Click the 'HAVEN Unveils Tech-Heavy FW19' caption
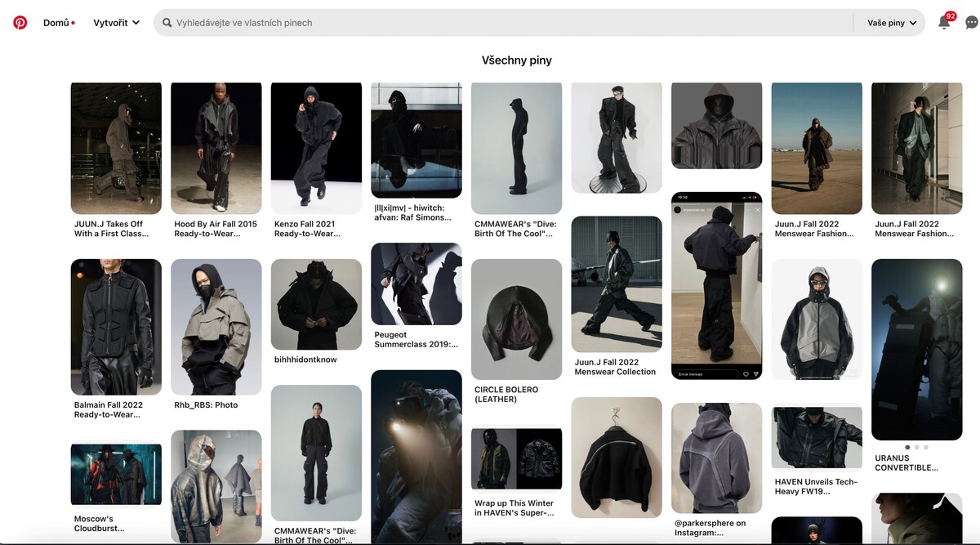This screenshot has width=980, height=545. pos(816,487)
